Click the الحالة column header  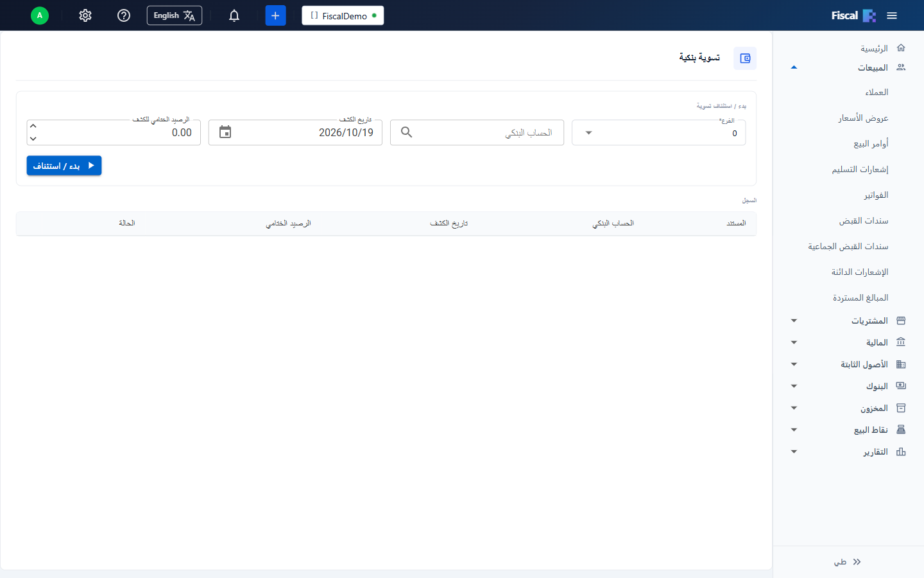tap(126, 223)
